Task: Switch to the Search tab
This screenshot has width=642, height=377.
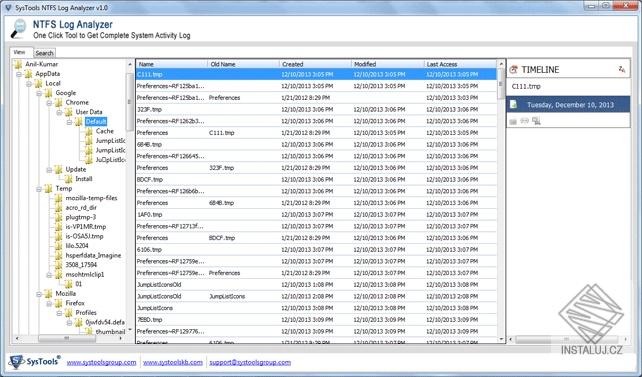Action: point(44,53)
